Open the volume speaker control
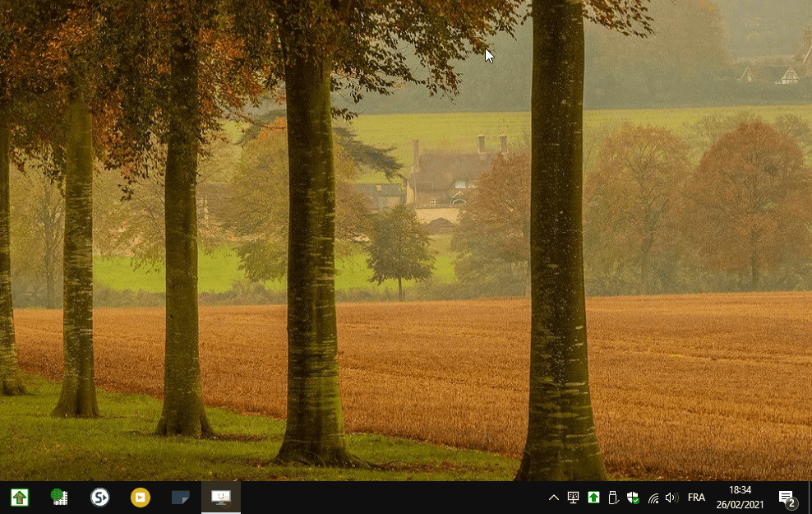 pyautogui.click(x=672, y=498)
